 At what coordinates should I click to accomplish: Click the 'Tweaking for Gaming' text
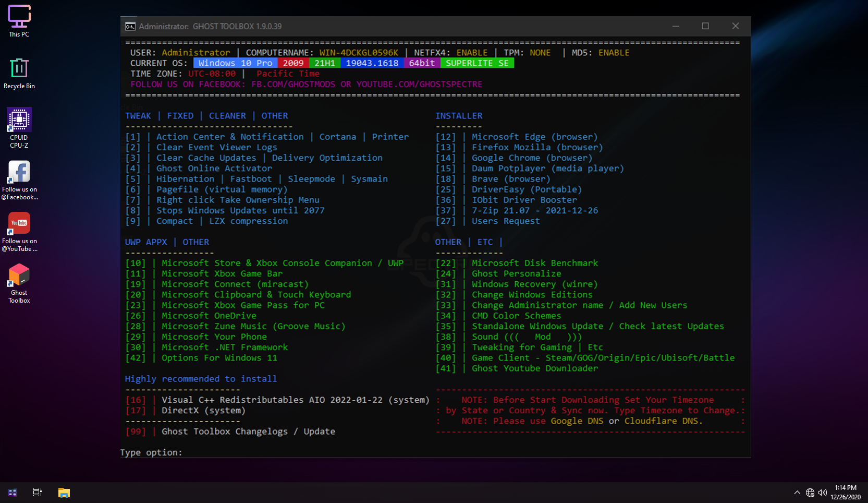522,347
